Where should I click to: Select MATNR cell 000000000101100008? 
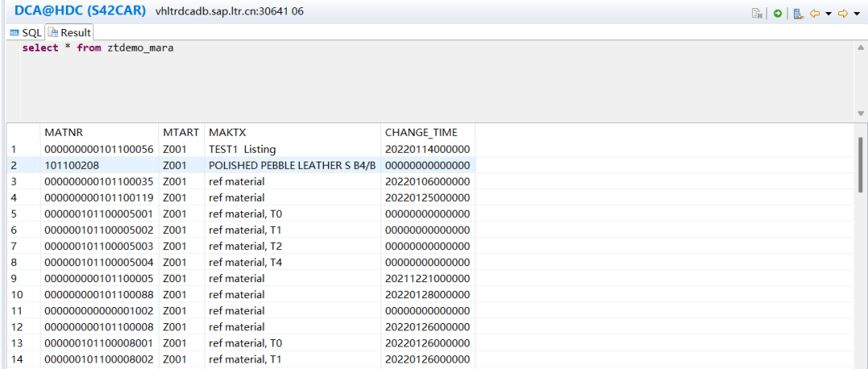click(x=100, y=326)
